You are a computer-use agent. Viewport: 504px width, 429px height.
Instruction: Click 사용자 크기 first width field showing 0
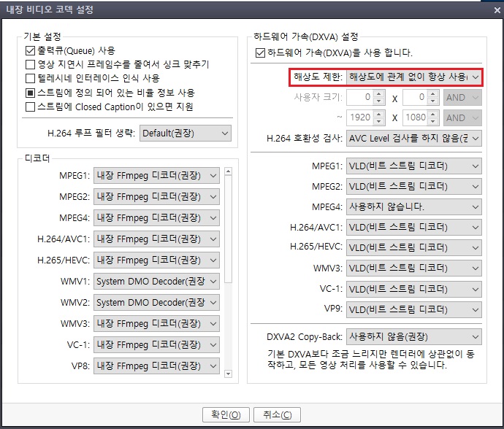(360, 97)
